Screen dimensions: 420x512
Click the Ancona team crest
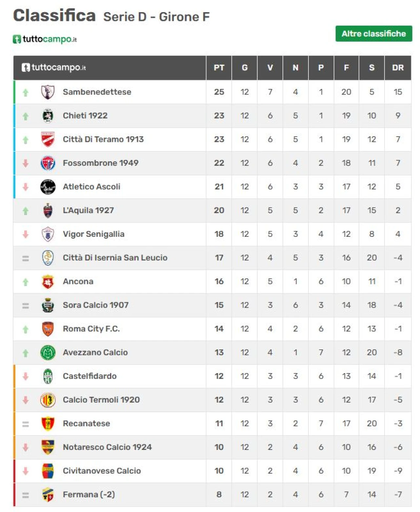pyautogui.click(x=48, y=281)
